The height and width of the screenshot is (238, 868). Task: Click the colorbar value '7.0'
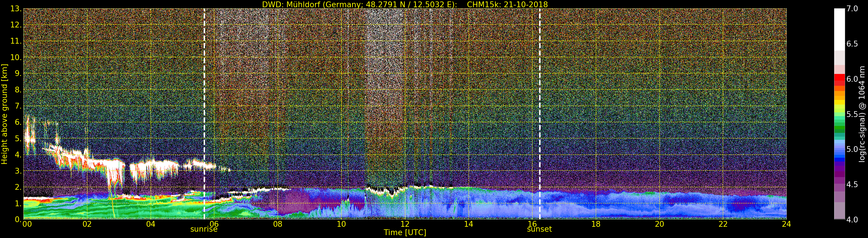[x=852, y=9]
